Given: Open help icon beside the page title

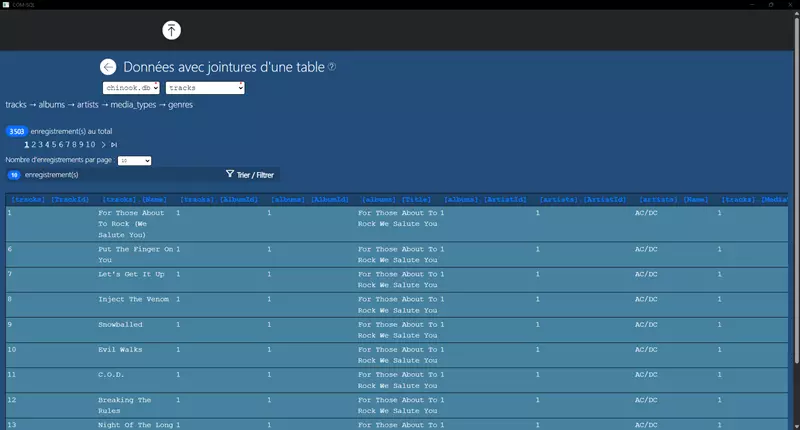Looking at the screenshot, I should [x=332, y=66].
